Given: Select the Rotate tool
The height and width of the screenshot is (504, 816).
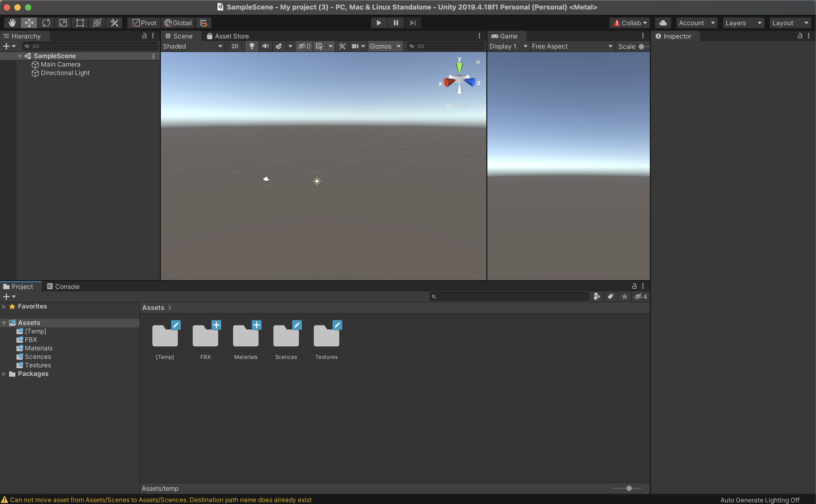Looking at the screenshot, I should (x=46, y=23).
